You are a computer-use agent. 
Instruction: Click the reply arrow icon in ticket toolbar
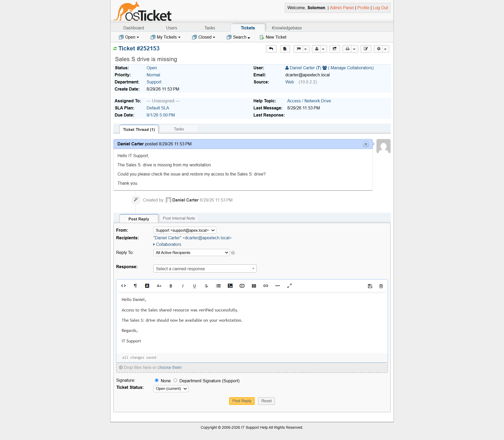(271, 49)
